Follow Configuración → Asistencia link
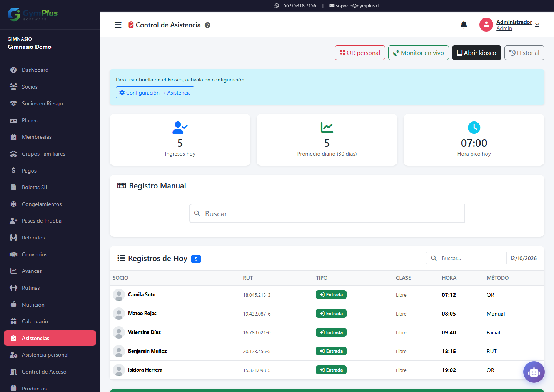The height and width of the screenshot is (392, 554). [x=155, y=93]
